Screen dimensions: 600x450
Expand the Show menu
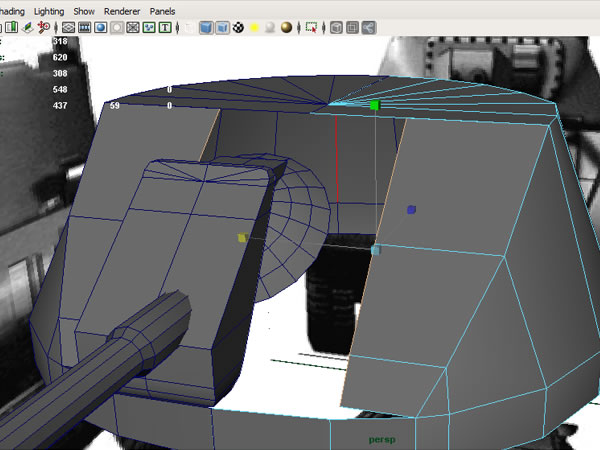84,9
